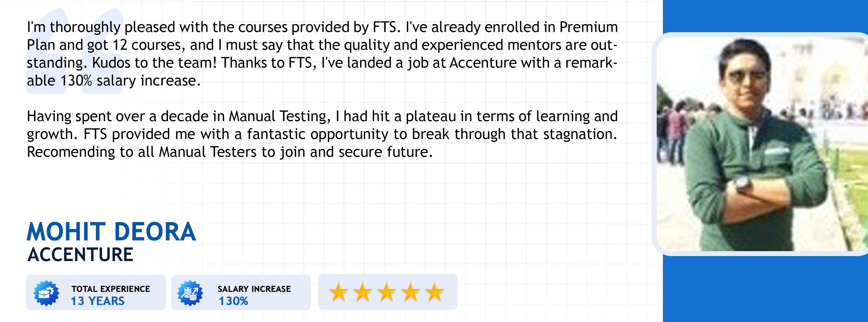
Task: Click the first gold rating star
Action: (338, 292)
